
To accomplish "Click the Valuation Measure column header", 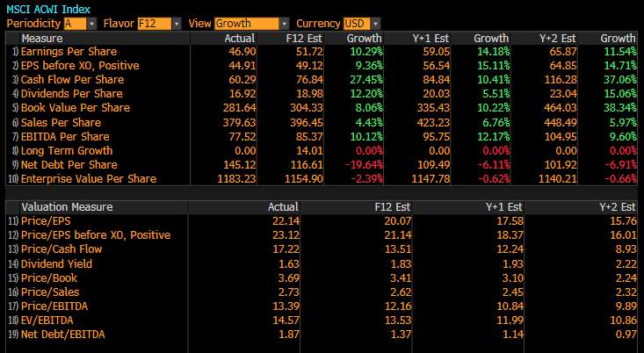I will [68, 207].
